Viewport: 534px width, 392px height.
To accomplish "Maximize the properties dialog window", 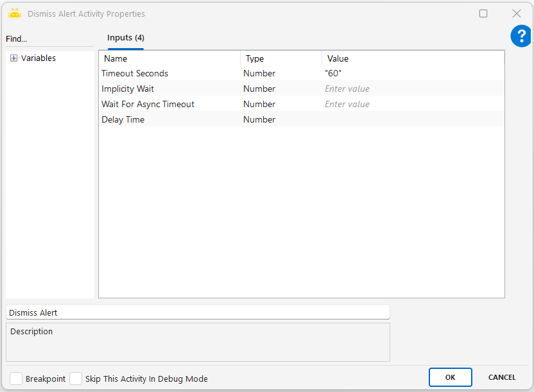I will click(483, 13).
